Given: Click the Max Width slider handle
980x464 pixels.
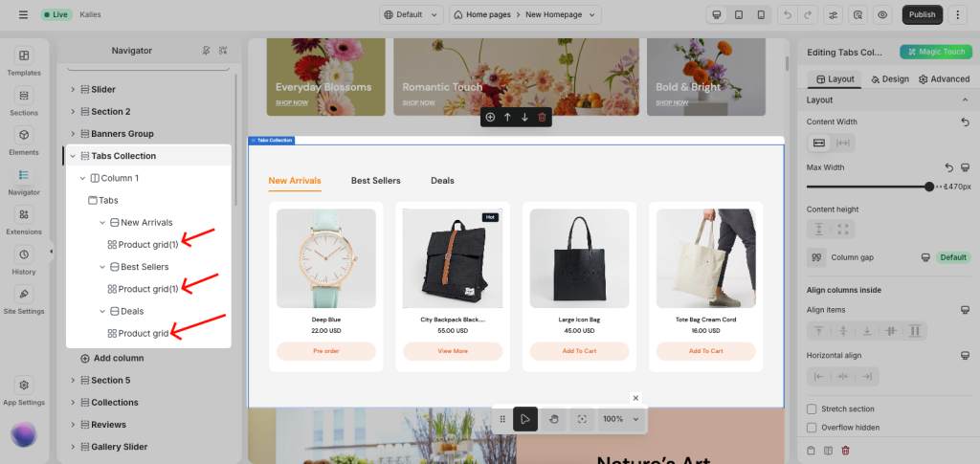Looking at the screenshot, I should 929,187.
